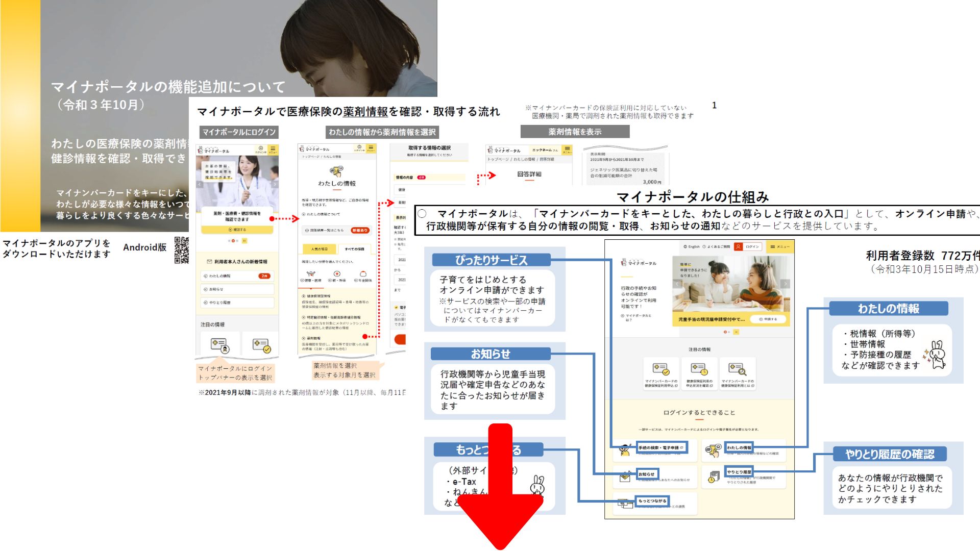
Task: Click the 申請する button on the banner
Action: [x=768, y=319]
